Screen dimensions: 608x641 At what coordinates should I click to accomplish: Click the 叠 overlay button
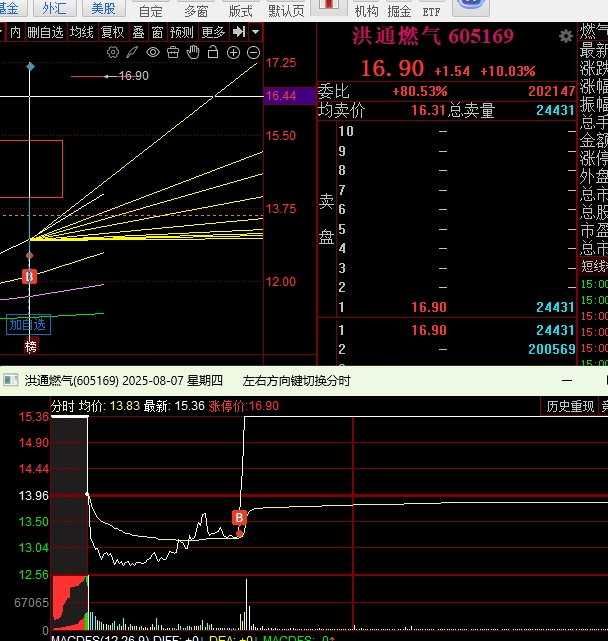click(139, 32)
